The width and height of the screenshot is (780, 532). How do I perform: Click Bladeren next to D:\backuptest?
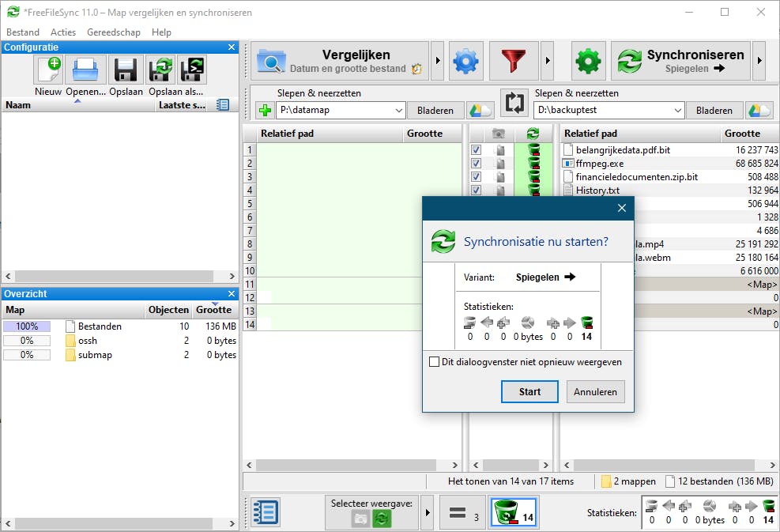pyautogui.click(x=714, y=110)
